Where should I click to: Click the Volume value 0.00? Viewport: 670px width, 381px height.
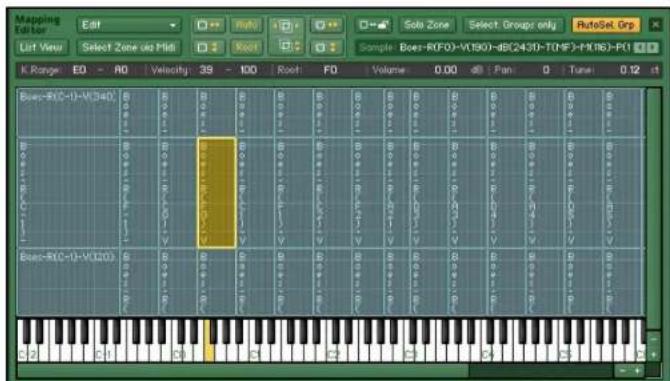pyautogui.click(x=446, y=70)
